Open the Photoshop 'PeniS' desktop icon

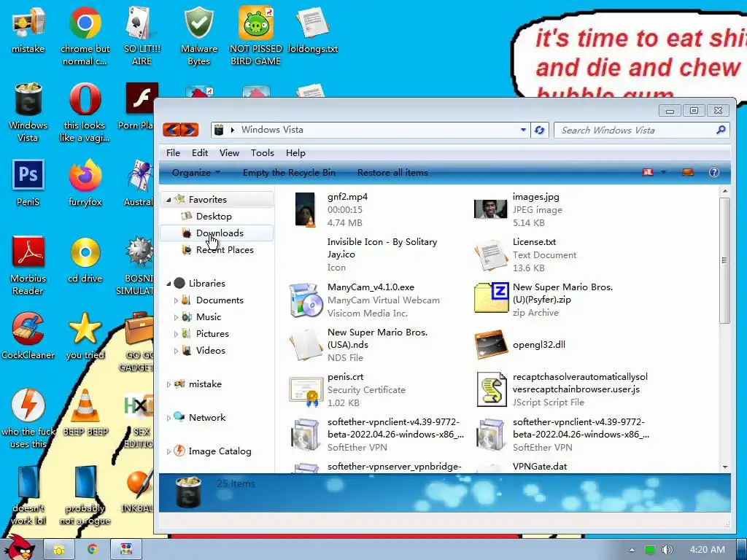click(28, 183)
